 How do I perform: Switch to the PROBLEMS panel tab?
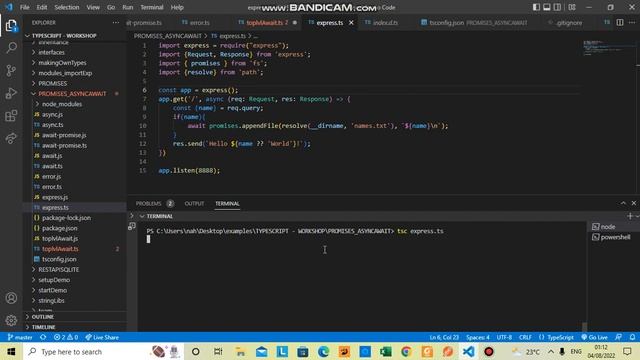[x=155, y=203]
